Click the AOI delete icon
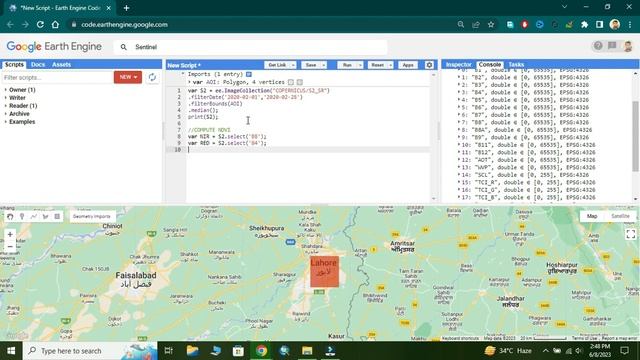This screenshot has height=360, width=640. click(300, 82)
